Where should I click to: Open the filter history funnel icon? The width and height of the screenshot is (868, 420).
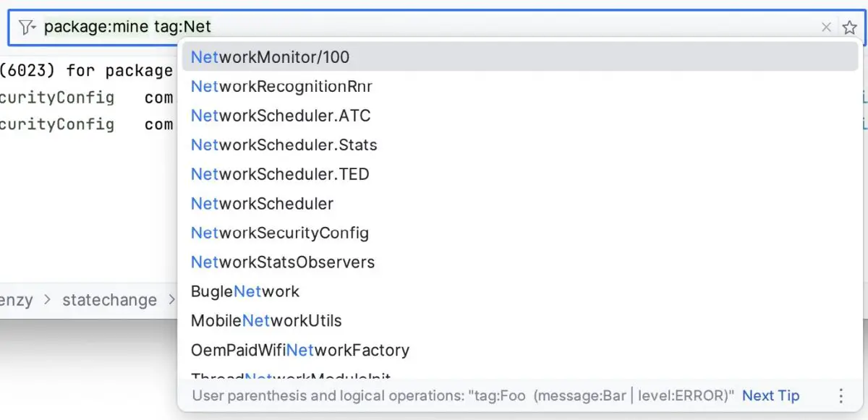coord(24,27)
